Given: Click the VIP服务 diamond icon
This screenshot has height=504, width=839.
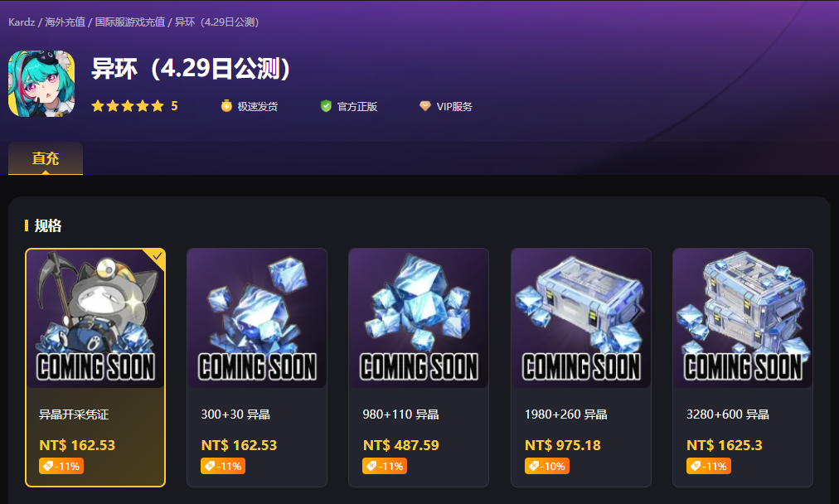Looking at the screenshot, I should tap(424, 106).
